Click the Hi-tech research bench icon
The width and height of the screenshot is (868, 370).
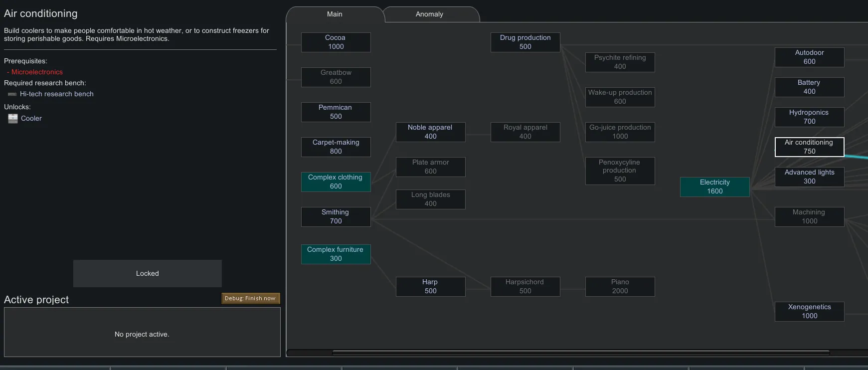click(x=12, y=94)
